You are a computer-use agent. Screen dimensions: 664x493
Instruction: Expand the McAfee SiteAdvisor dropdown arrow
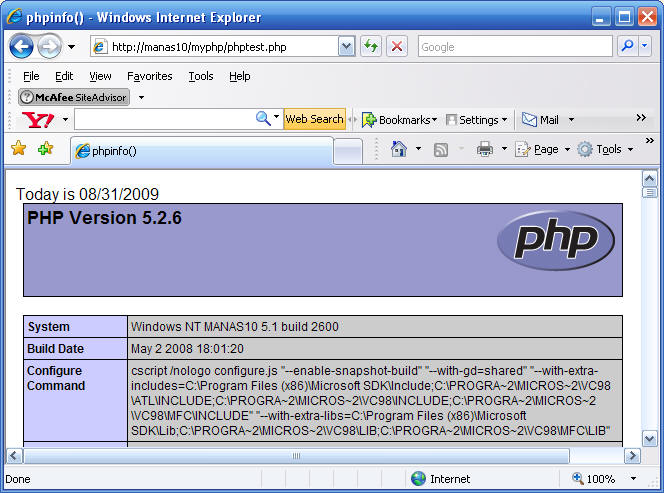[141, 98]
